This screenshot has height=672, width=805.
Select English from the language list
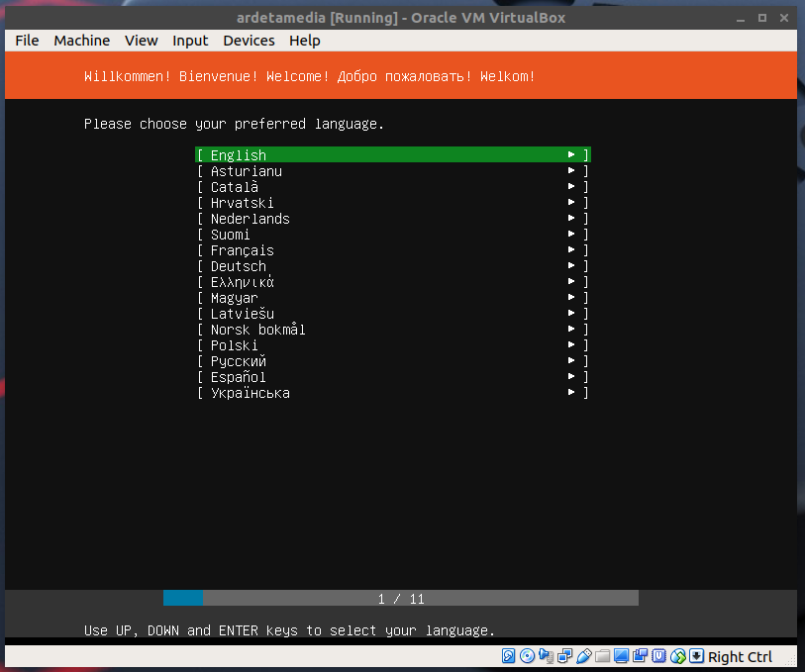pyautogui.click(x=239, y=155)
